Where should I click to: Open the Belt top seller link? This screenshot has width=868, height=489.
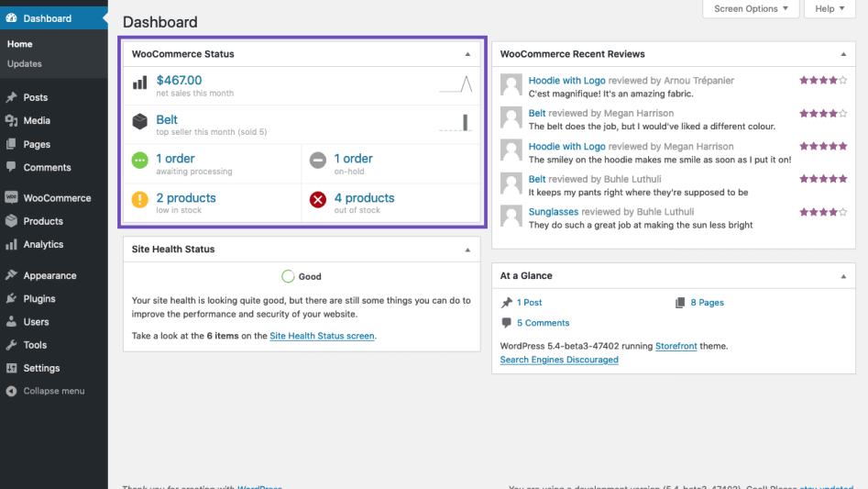point(167,119)
